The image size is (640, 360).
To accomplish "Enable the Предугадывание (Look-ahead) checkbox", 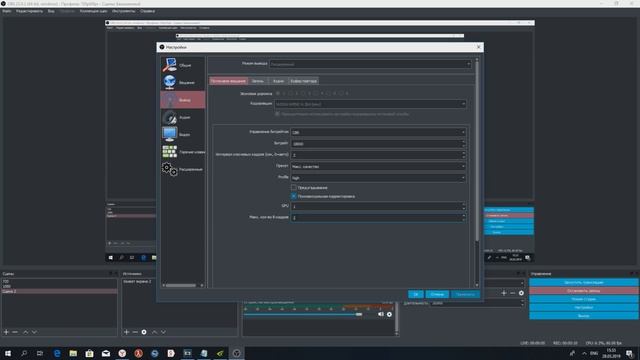I will (293, 187).
